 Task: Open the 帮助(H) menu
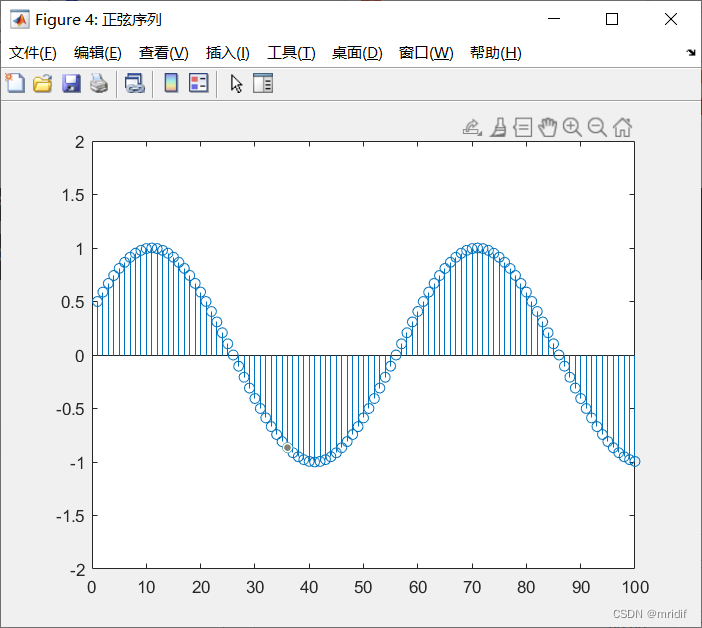[x=496, y=53]
